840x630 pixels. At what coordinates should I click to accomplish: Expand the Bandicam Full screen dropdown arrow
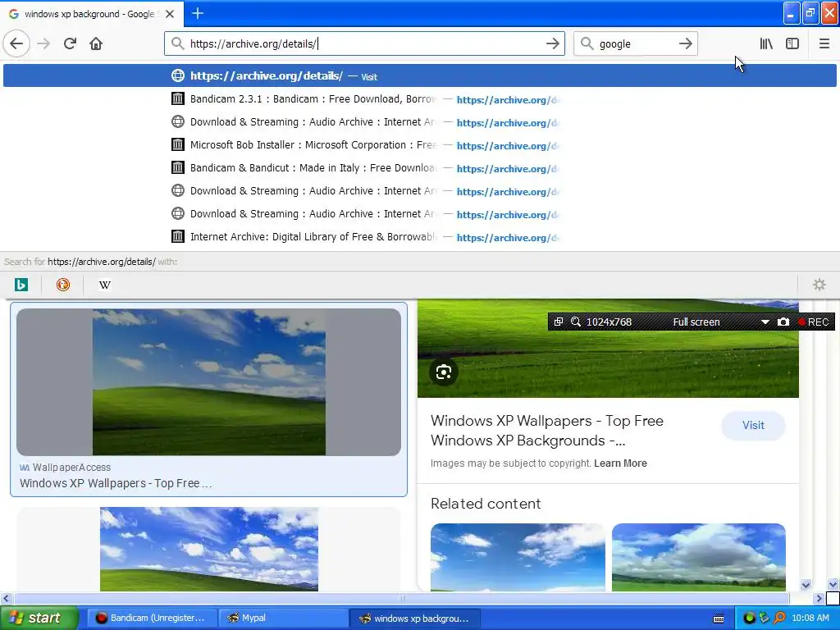765,322
